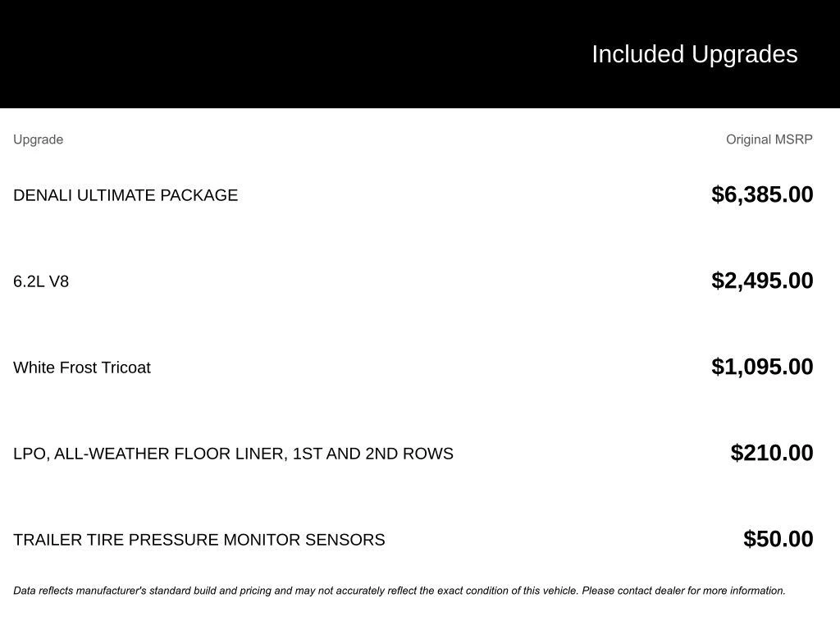
Task: Click the Upgrade column header
Action: click(x=38, y=139)
